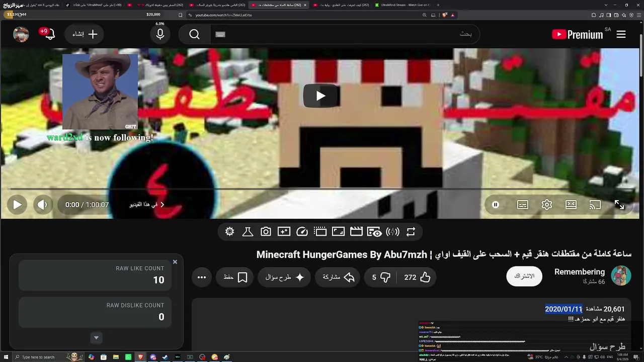Close the active YouTube browser tab
Screen dimensions: 644x362
pos(305,5)
